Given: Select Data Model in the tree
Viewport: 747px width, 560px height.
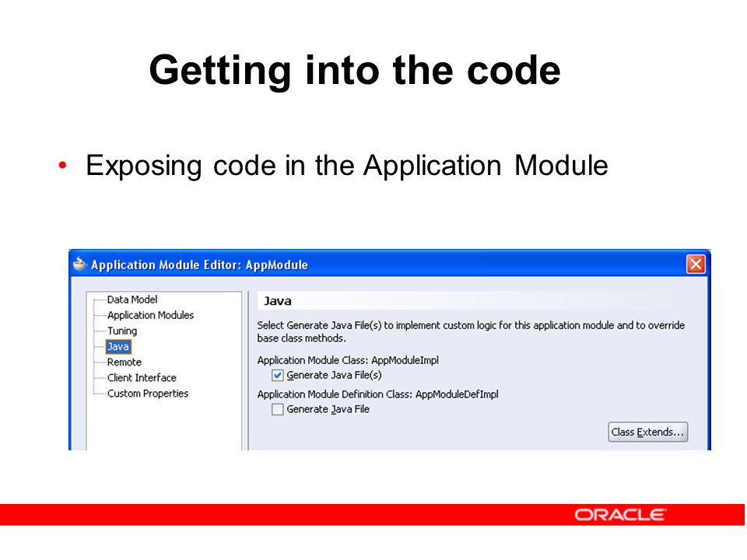Looking at the screenshot, I should pyautogui.click(x=132, y=299).
